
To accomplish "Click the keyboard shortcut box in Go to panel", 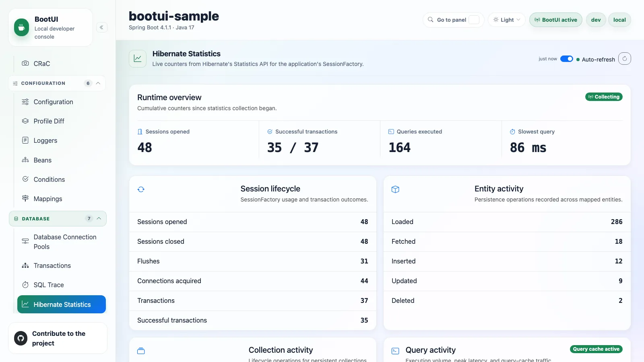I will (x=474, y=20).
